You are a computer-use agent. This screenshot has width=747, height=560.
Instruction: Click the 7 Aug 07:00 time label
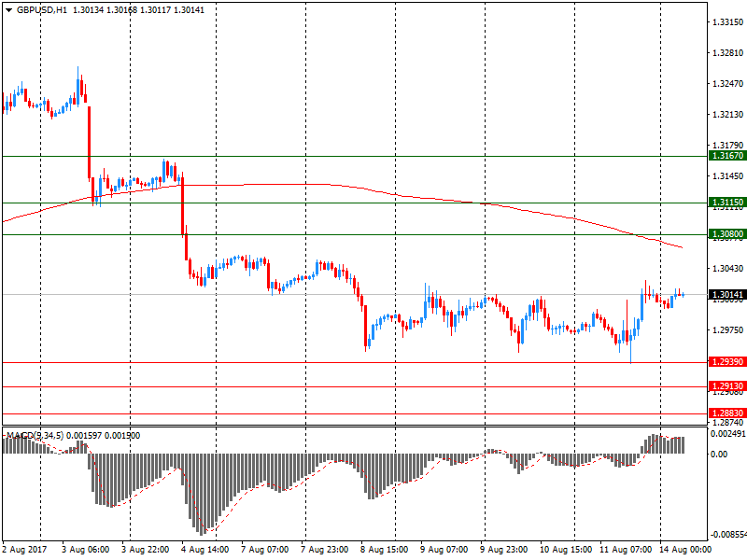[265, 550]
